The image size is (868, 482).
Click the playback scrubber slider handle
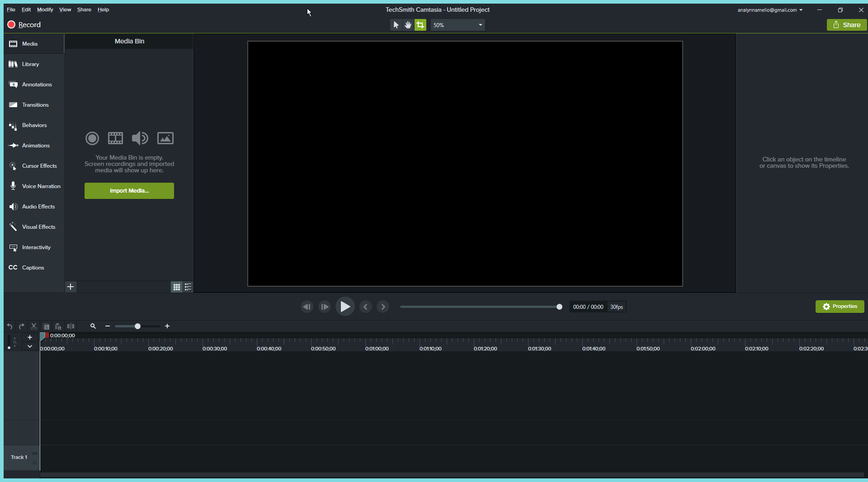(x=559, y=307)
